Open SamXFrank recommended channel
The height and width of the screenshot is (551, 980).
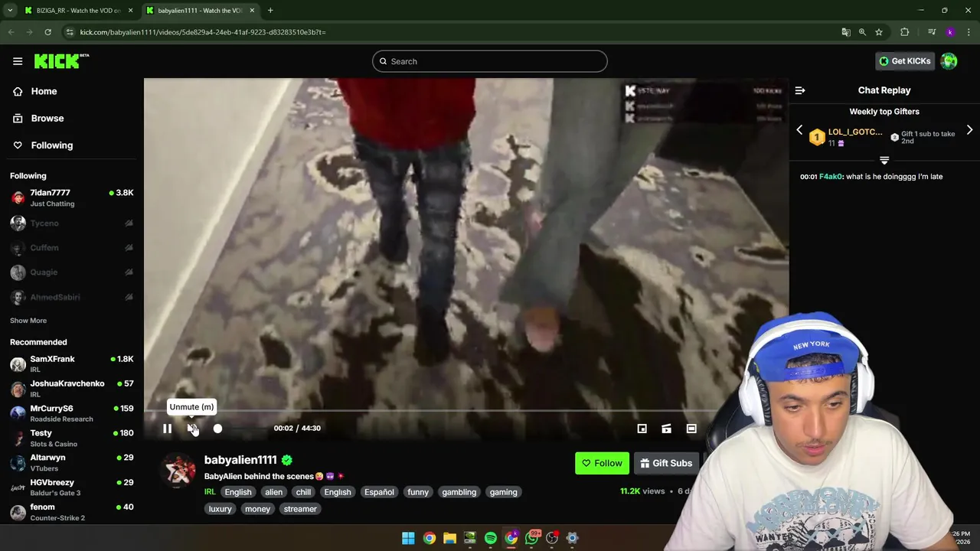[72, 364]
